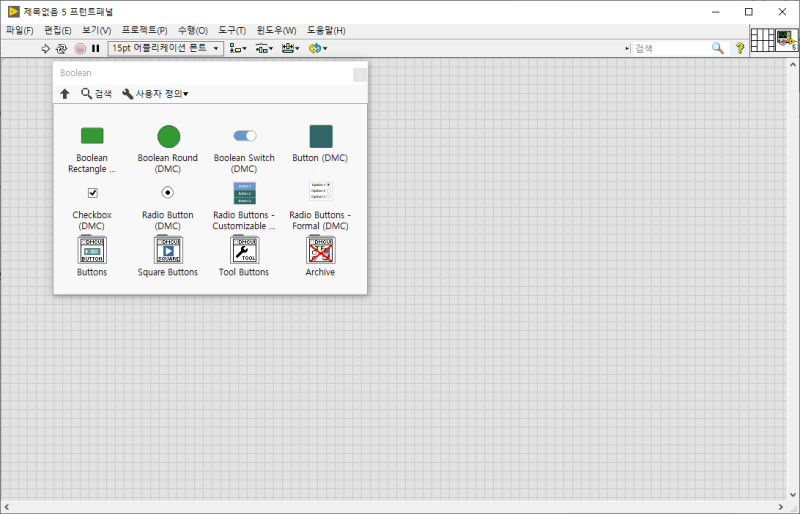Select the Boolean Round (DMC) indicator

[168, 149]
